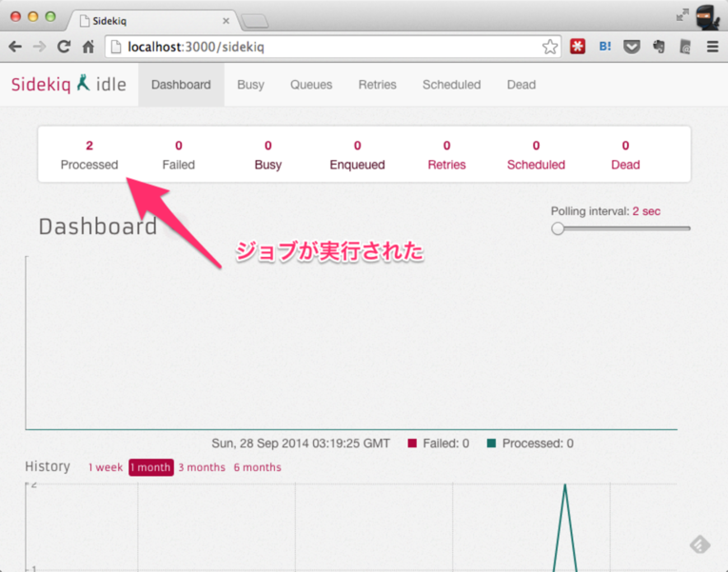Click the red asterisk extension icon

coord(577,47)
